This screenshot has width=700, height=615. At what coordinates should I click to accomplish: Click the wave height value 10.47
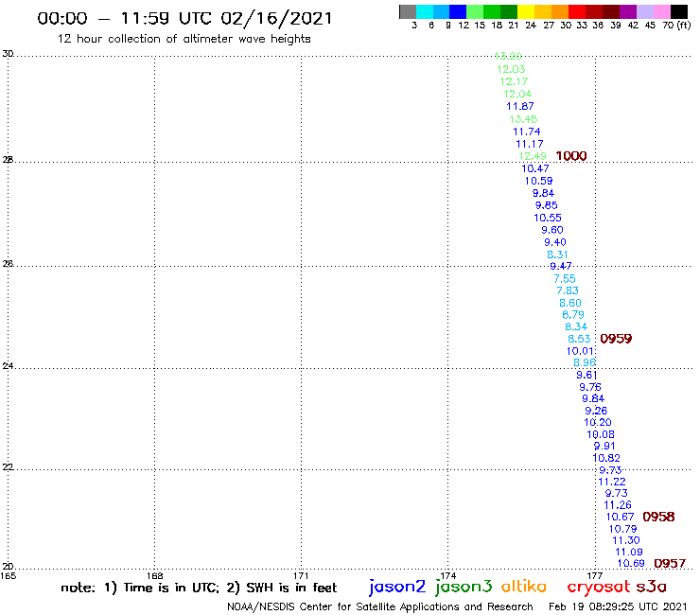(x=535, y=168)
